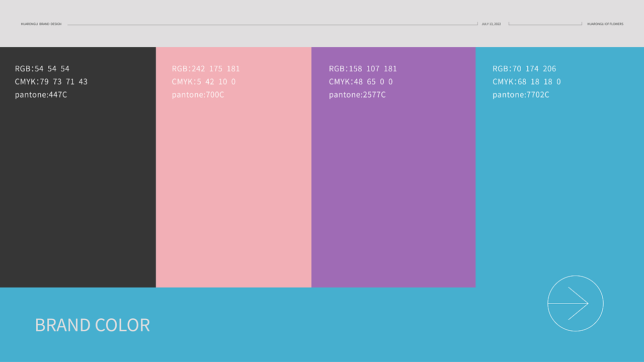Click the BRAND COLOR title text

(93, 325)
